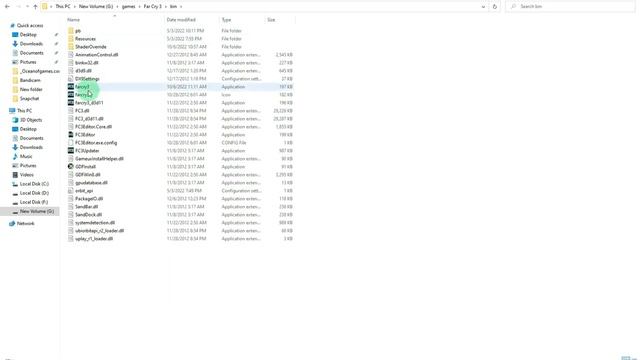The height and width of the screenshot is (360, 640).
Task: Open Local Disk (F:) in sidebar
Action: [34, 202]
